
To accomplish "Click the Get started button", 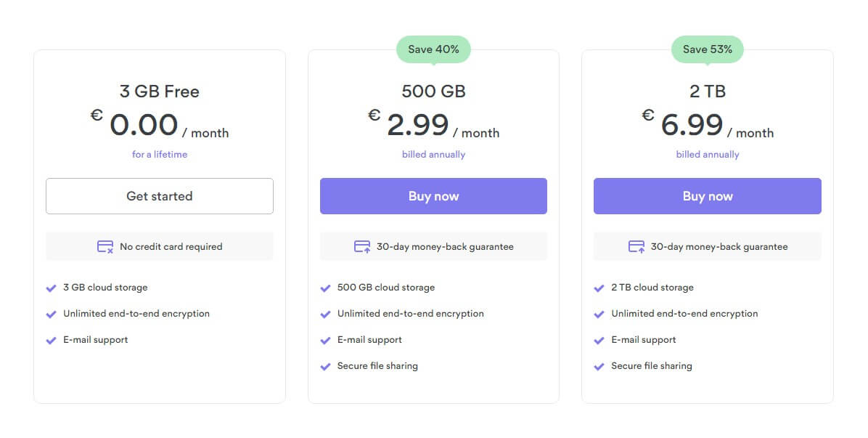I will 160,196.
